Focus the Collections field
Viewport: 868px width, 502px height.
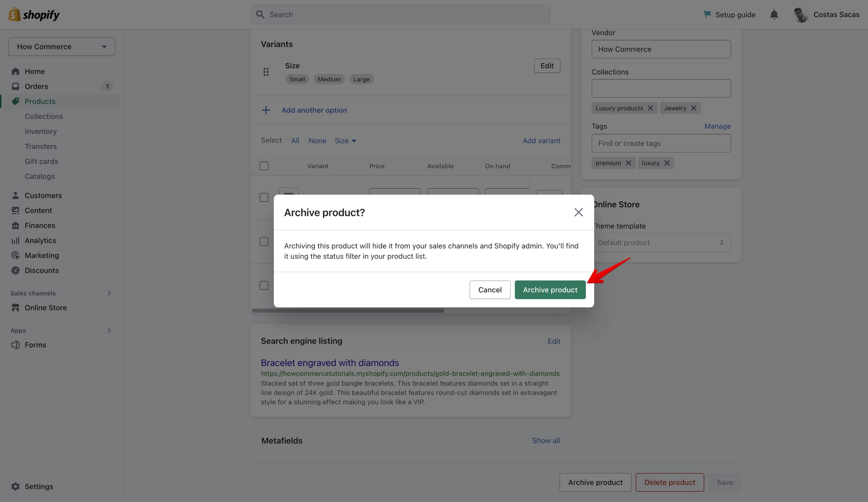point(661,88)
